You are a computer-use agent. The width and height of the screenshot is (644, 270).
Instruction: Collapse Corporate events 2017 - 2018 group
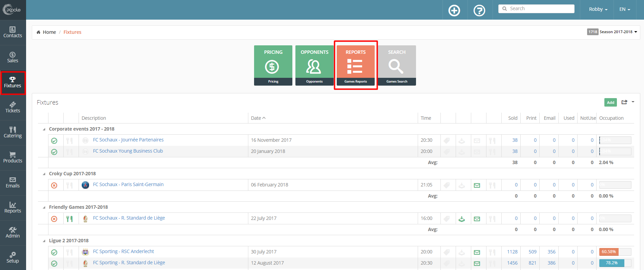(x=44, y=129)
